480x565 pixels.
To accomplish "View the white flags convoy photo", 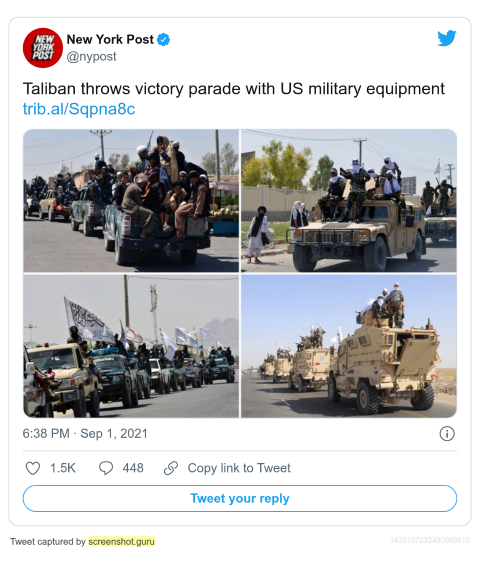I will pos(131,346).
